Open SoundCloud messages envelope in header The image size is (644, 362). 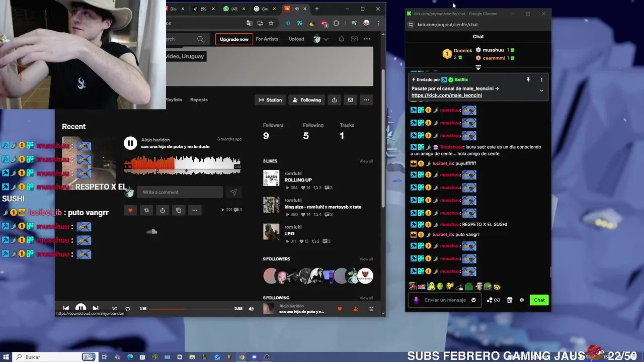coord(354,39)
